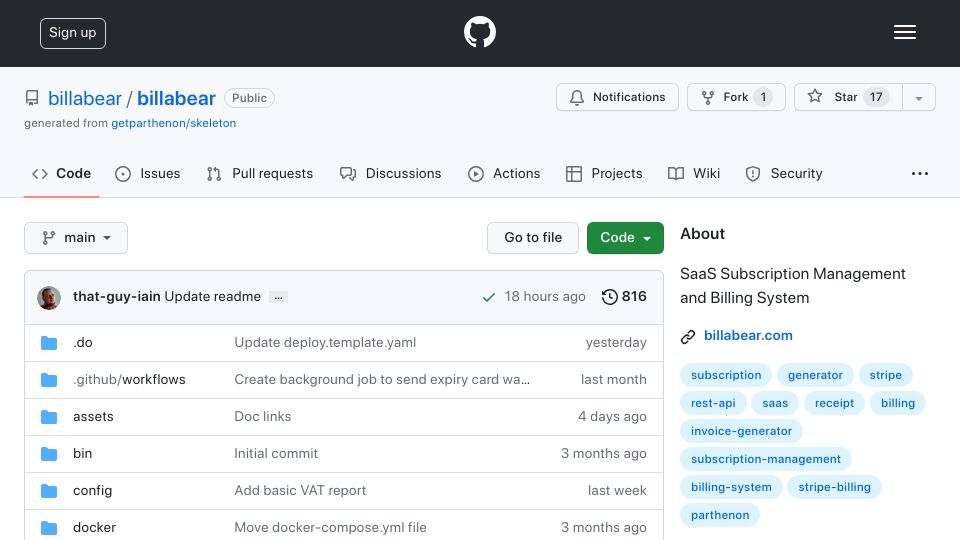Viewport: 960px width, 540px height.
Task: Click the stripe-billing topic tag
Action: (x=834, y=488)
